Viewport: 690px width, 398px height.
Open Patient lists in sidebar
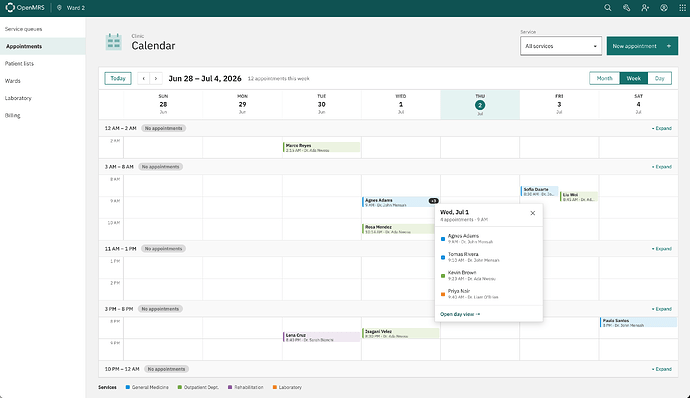(x=43, y=63)
